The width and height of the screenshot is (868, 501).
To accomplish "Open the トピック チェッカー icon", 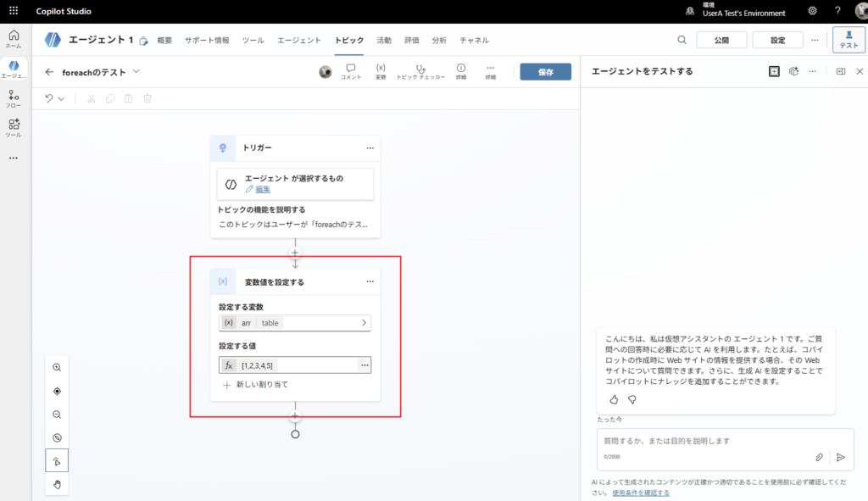I will point(420,71).
